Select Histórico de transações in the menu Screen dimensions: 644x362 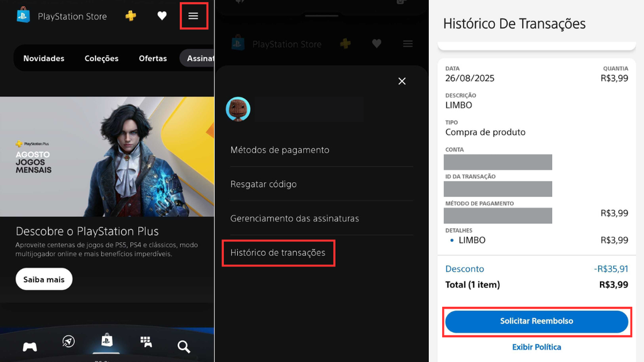278,253
